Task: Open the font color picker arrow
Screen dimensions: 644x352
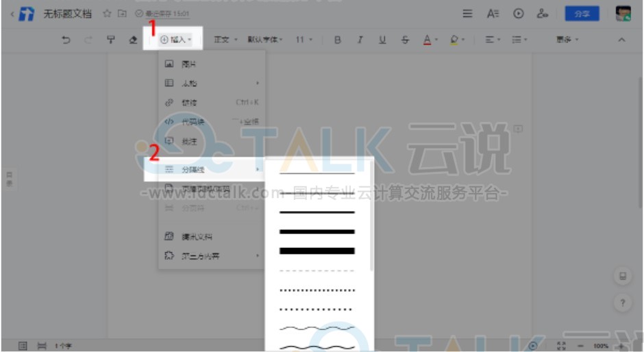Action: point(436,40)
